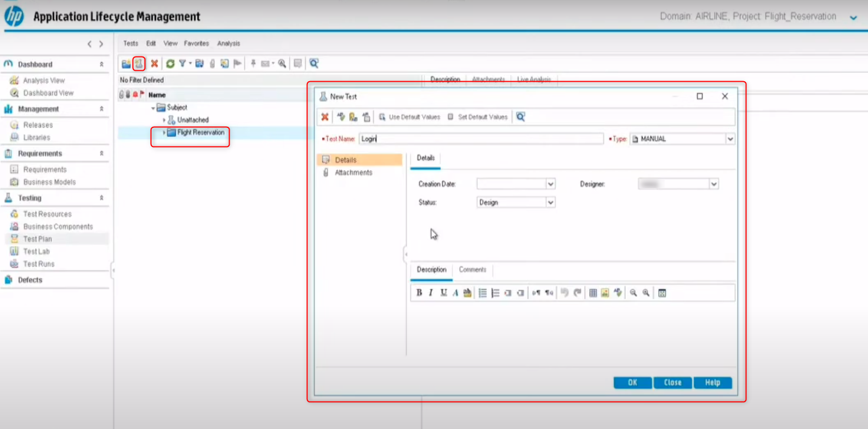
Task: Toggle Italic formatting in description editor
Action: (x=431, y=293)
